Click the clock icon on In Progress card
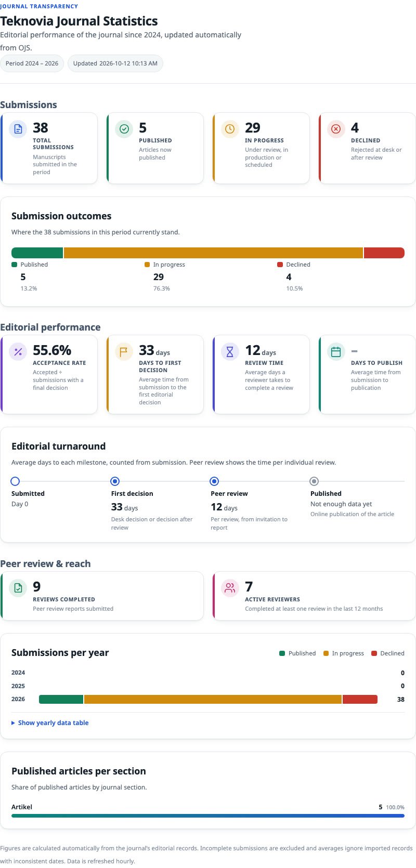 click(x=230, y=129)
